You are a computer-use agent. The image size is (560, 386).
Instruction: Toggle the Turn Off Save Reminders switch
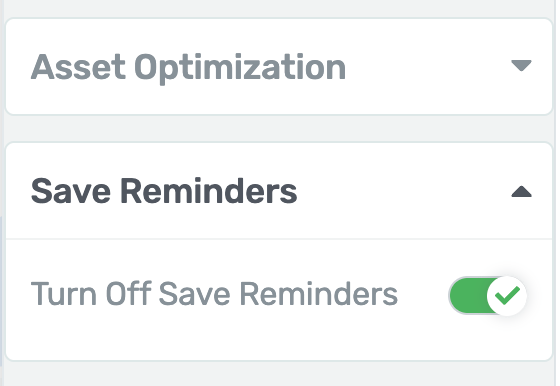tap(488, 296)
